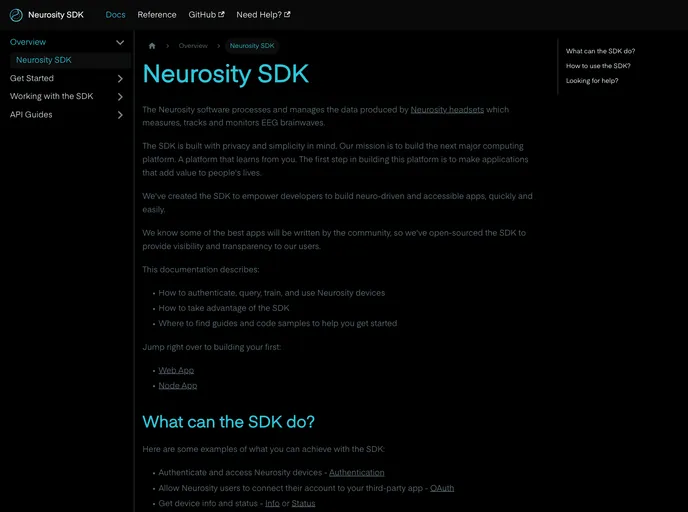Click the Neurosity SDK brand title
Viewport: 688px width, 512px height.
pyautogui.click(x=56, y=14)
